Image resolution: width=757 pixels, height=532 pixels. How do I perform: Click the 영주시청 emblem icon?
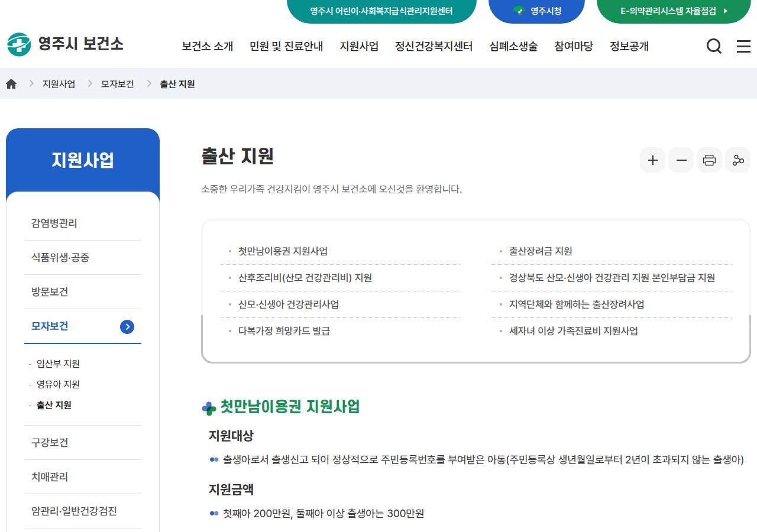click(519, 11)
